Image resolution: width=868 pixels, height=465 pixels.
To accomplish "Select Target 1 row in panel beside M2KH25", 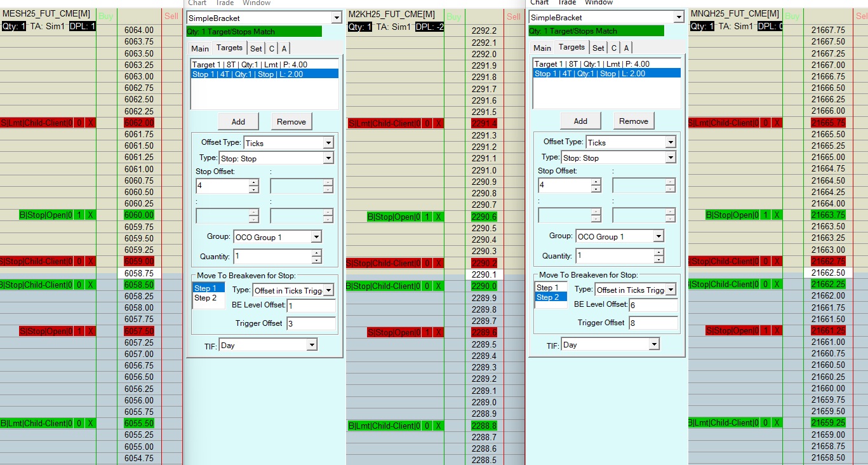I will 265,65.
